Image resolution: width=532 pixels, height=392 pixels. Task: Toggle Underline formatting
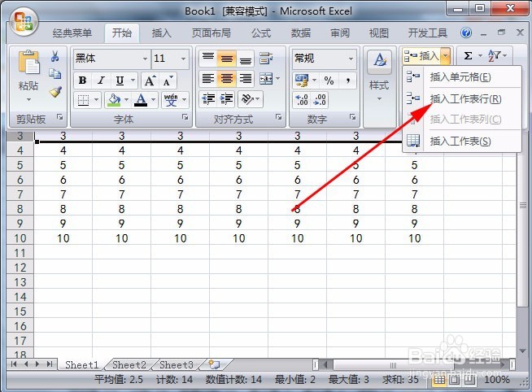coord(120,81)
